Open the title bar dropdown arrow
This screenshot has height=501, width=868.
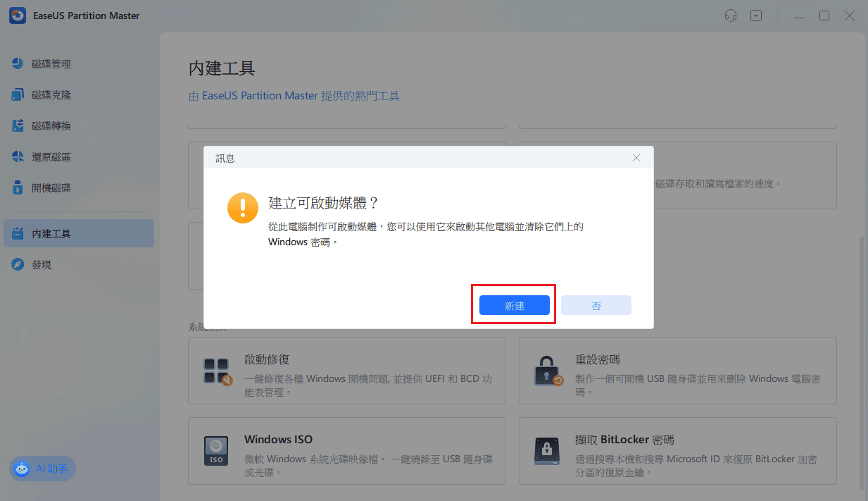756,15
